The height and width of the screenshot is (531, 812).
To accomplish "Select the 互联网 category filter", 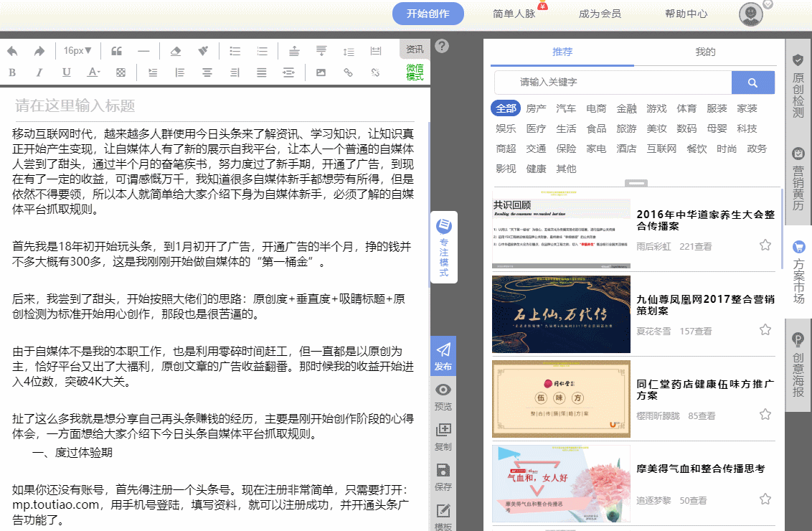I will click(661, 149).
